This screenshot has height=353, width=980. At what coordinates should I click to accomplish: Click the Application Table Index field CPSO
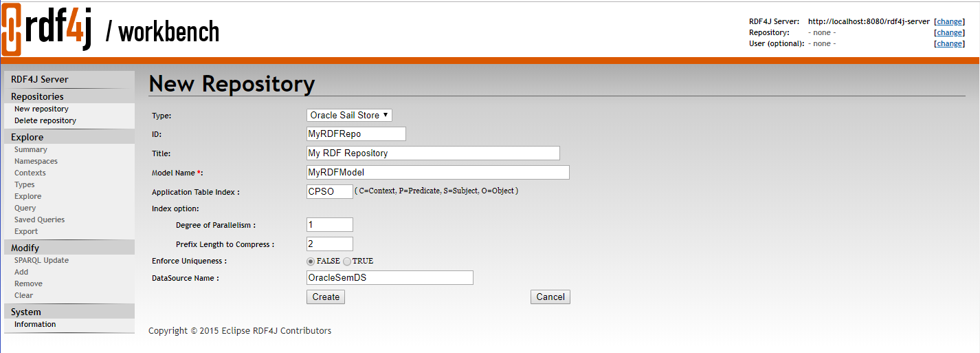(330, 191)
